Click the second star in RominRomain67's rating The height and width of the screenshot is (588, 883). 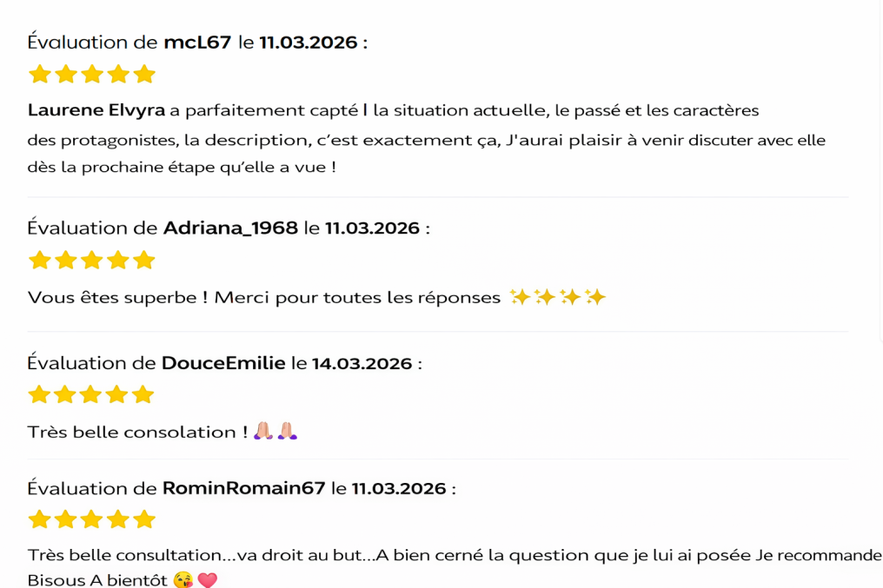point(66,519)
